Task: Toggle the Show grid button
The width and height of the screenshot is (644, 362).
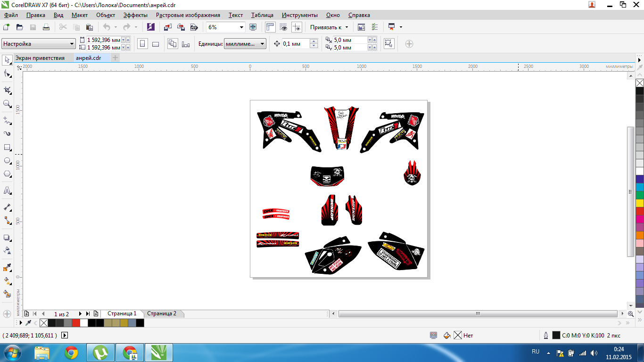Action: coord(283,27)
